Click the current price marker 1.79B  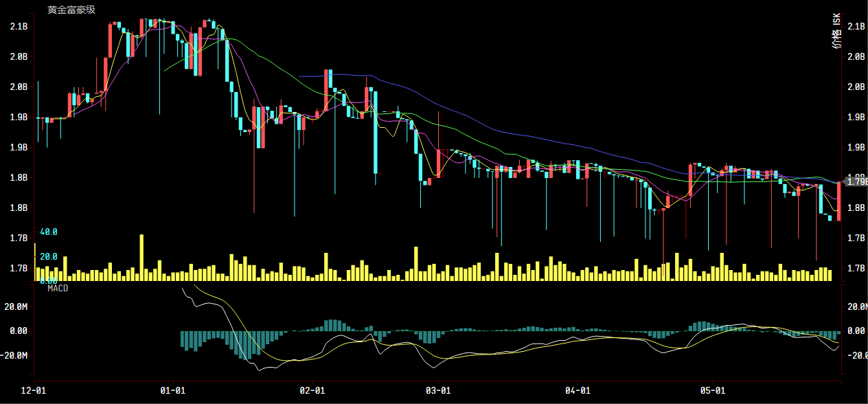[x=856, y=181]
